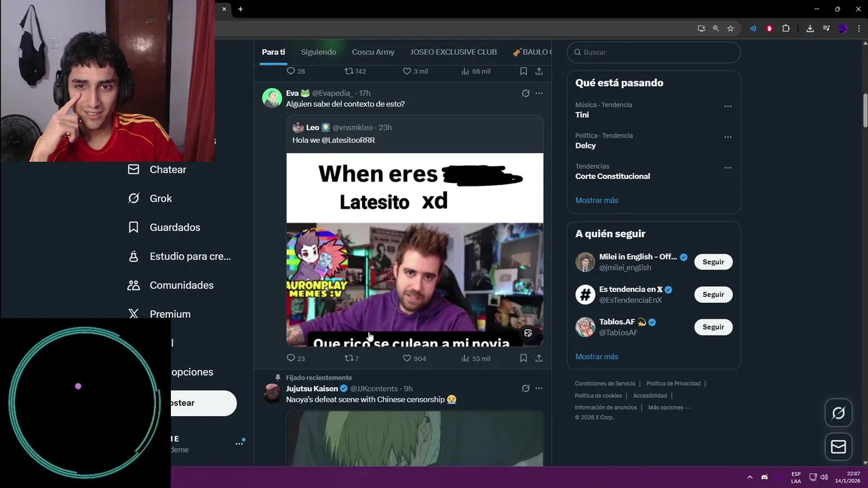868x488 pixels.
Task: Open more options for Tini trend
Action: point(728,106)
